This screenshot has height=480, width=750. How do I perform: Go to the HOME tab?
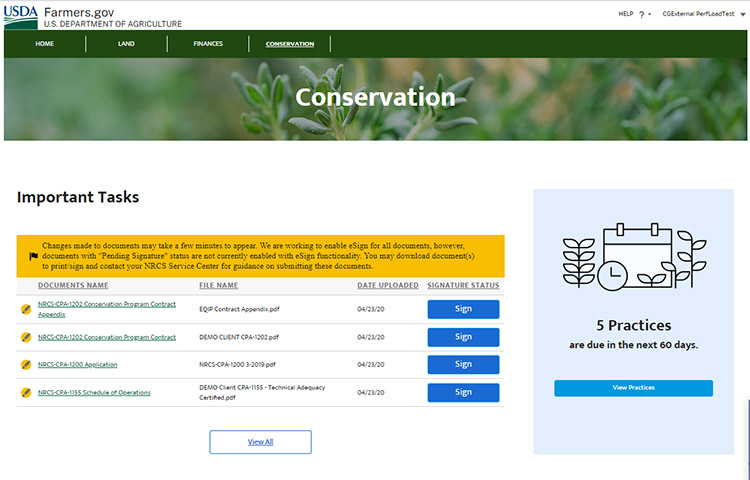pos(44,44)
